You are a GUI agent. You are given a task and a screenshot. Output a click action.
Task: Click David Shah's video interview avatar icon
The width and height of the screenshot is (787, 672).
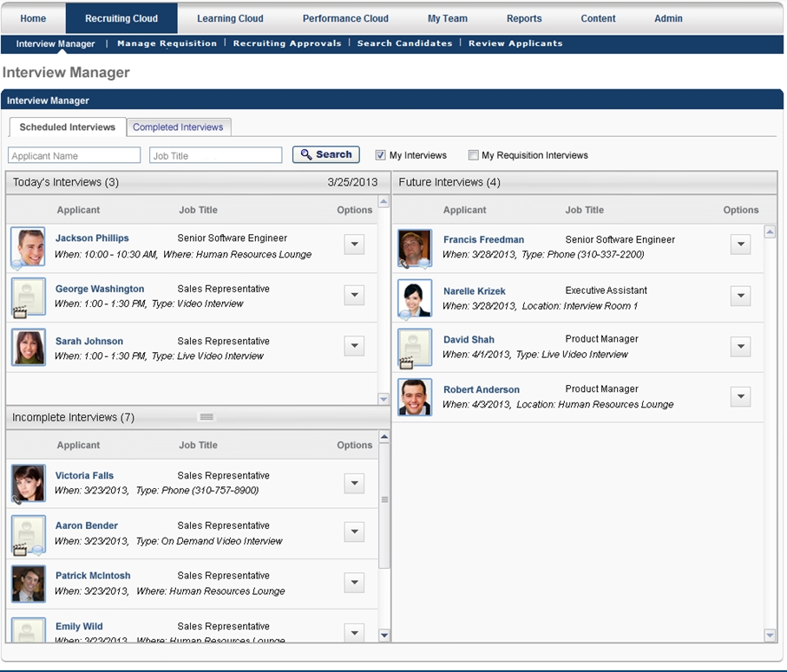pyautogui.click(x=415, y=348)
